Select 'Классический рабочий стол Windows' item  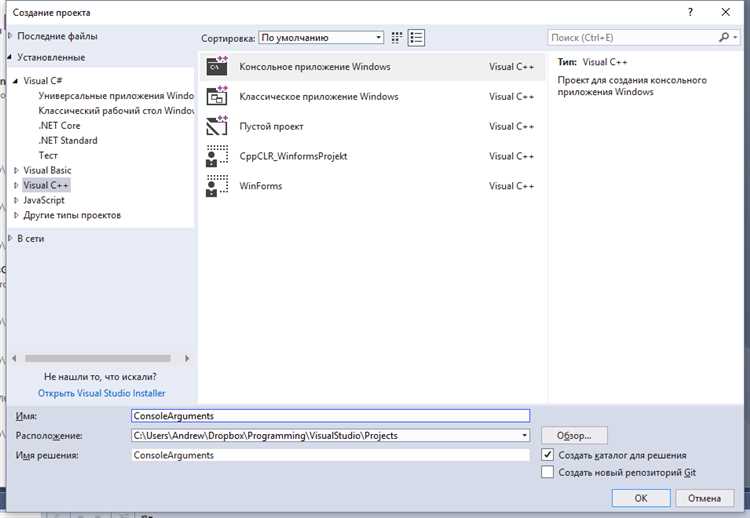(x=116, y=110)
